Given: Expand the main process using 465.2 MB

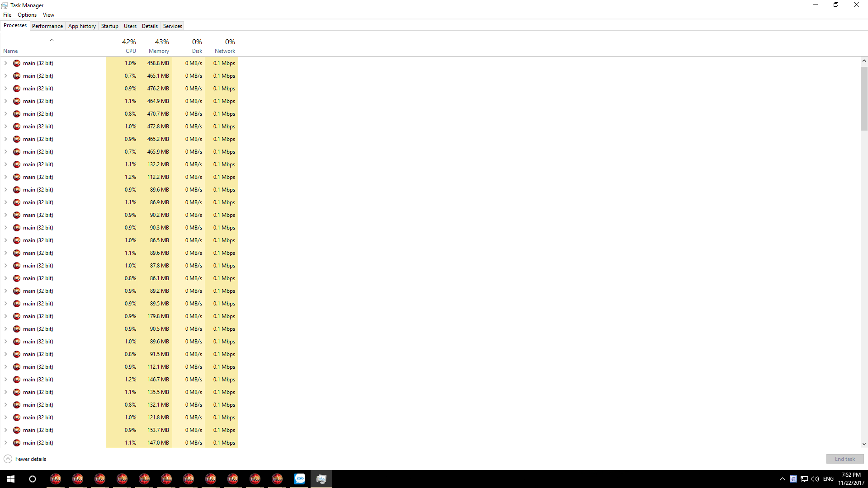Looking at the screenshot, I should (6, 139).
